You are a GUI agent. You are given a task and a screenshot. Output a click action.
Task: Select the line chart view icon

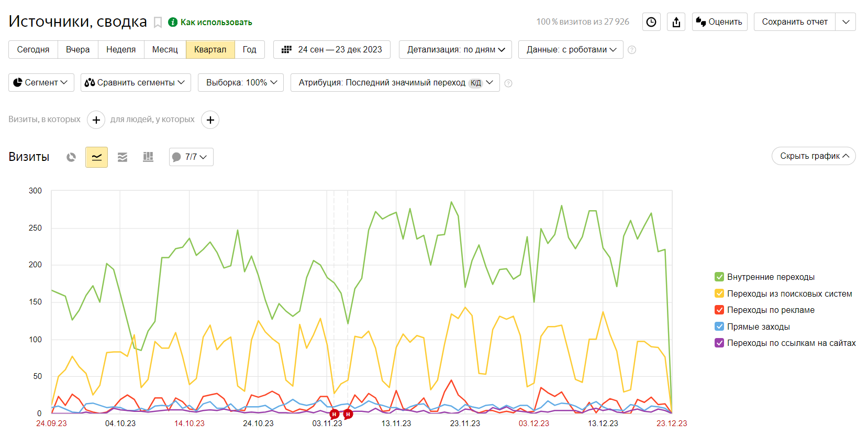[97, 157]
